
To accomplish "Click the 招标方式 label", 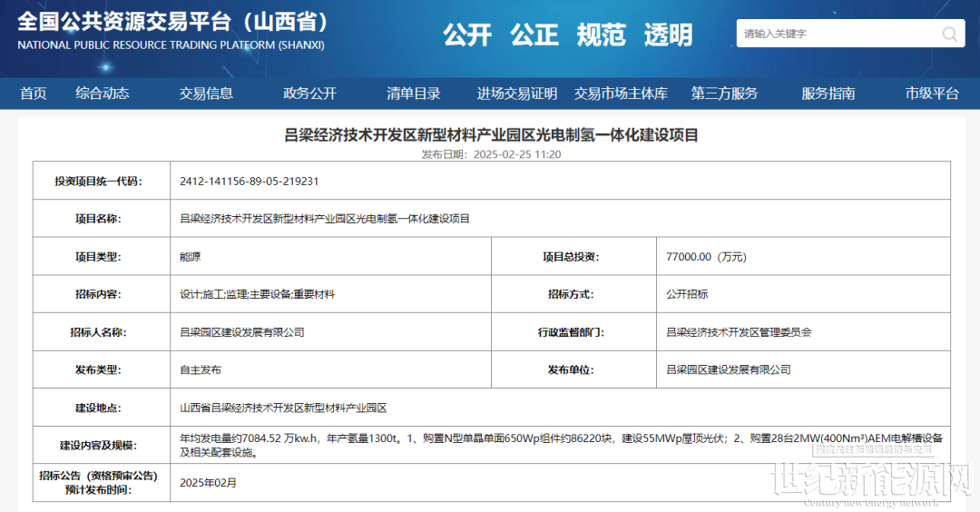I will [x=571, y=294].
